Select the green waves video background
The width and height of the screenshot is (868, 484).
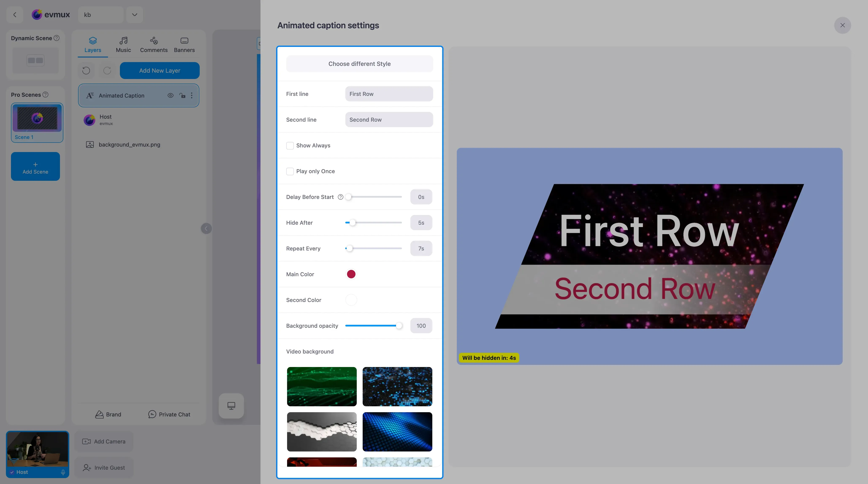click(x=322, y=387)
